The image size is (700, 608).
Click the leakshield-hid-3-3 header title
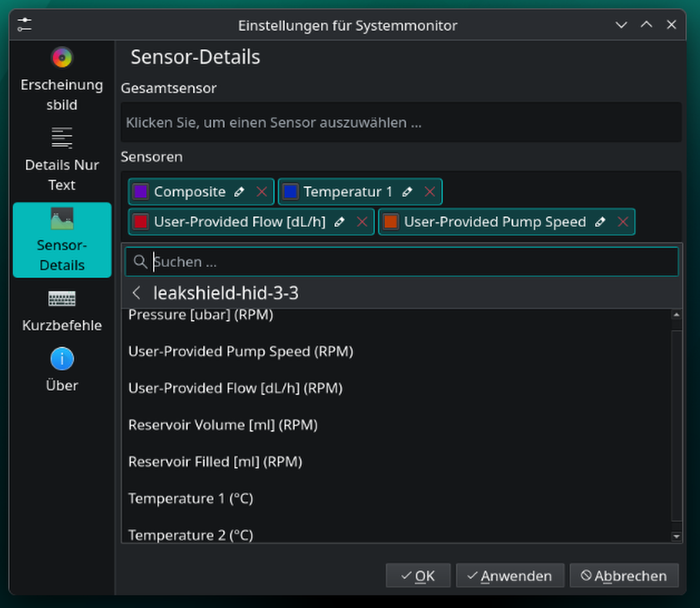[x=226, y=293]
